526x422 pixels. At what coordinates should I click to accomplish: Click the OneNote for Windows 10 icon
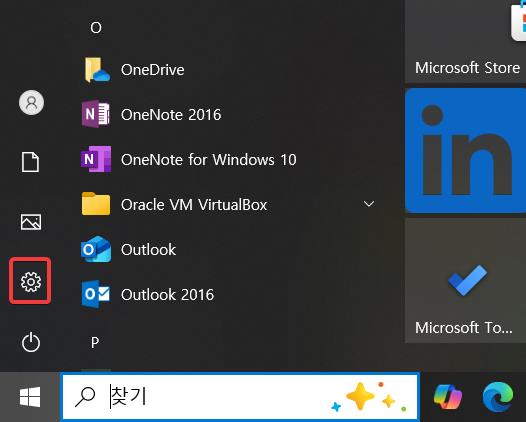pos(96,159)
